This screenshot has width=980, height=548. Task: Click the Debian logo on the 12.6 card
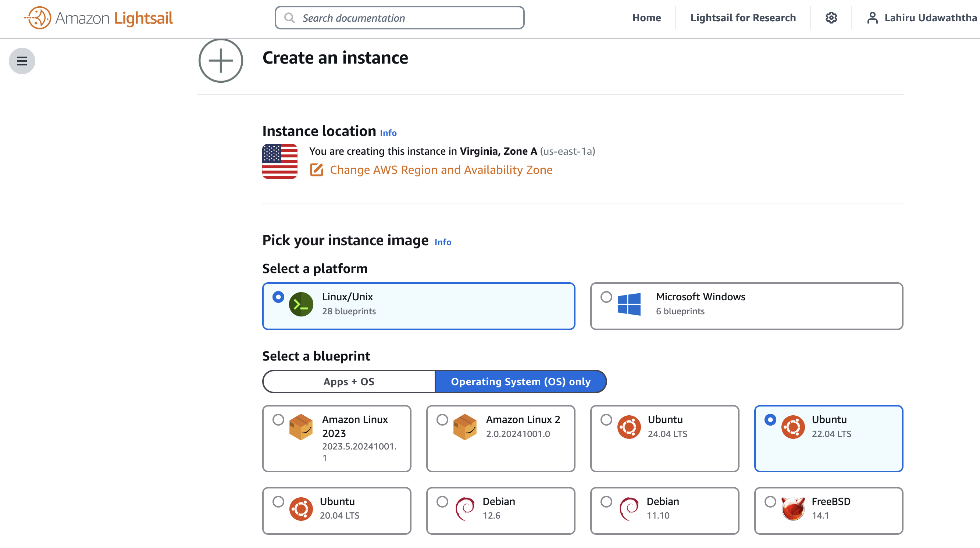pyautogui.click(x=465, y=508)
